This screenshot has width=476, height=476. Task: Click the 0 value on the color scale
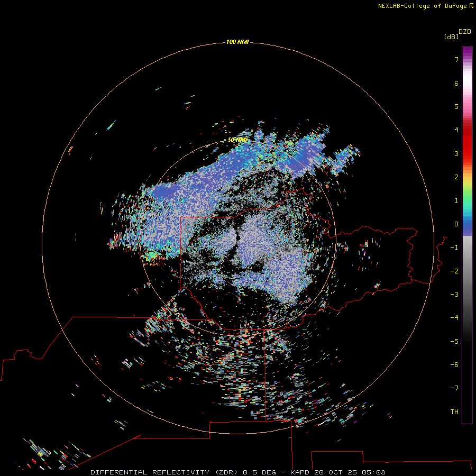click(456, 224)
